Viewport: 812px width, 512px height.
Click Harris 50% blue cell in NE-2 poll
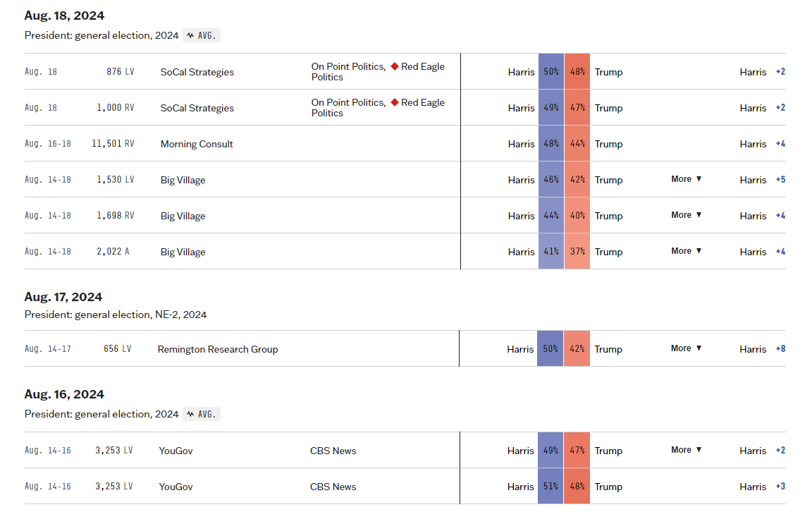(550, 348)
